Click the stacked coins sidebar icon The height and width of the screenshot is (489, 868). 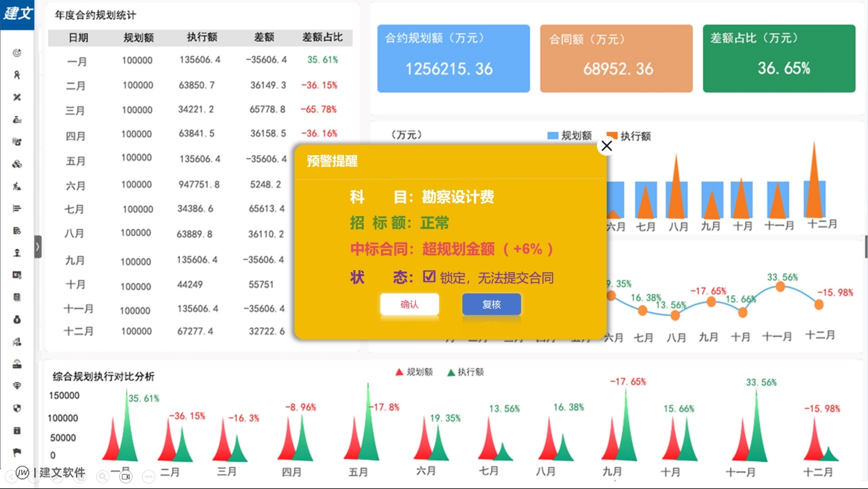point(17,164)
